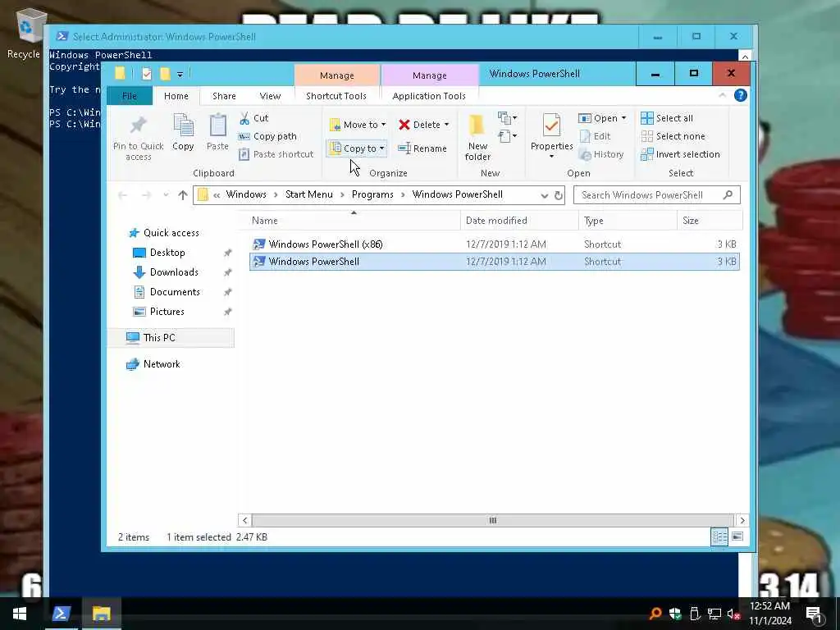Switch to large icons view layout

[x=737, y=536]
